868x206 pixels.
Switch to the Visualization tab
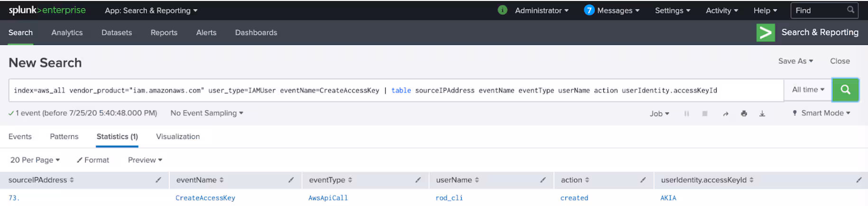pos(178,137)
